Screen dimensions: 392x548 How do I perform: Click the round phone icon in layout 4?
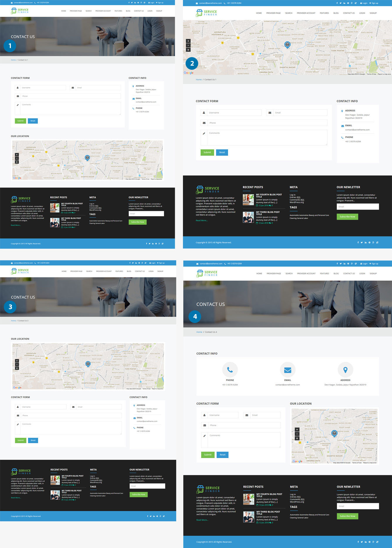(230, 370)
